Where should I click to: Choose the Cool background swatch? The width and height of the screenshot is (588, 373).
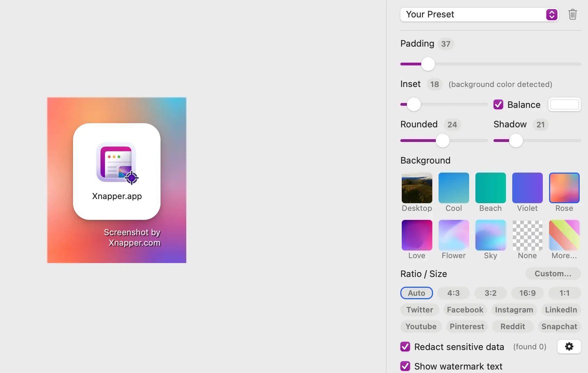454,188
